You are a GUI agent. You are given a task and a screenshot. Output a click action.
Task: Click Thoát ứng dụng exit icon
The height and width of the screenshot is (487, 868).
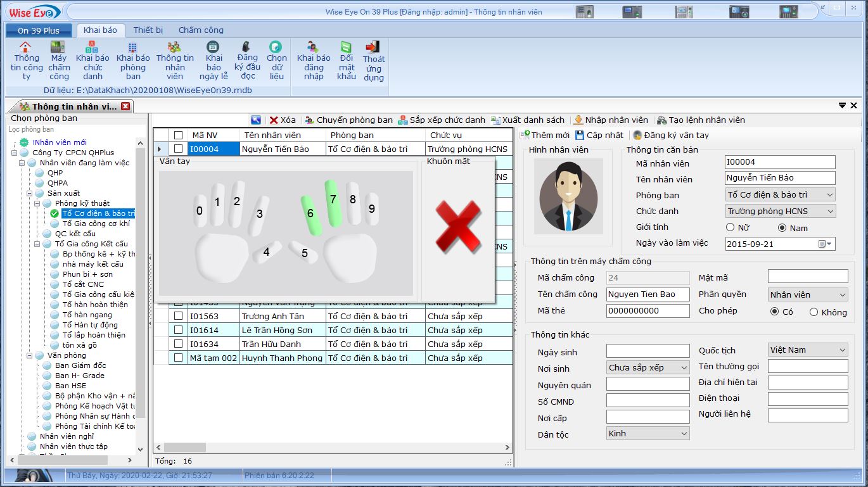tap(373, 47)
